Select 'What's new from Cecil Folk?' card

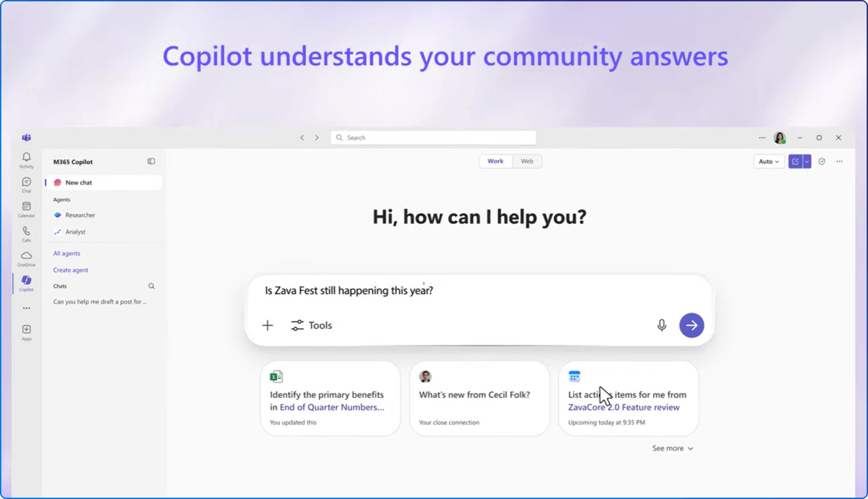pyautogui.click(x=479, y=398)
